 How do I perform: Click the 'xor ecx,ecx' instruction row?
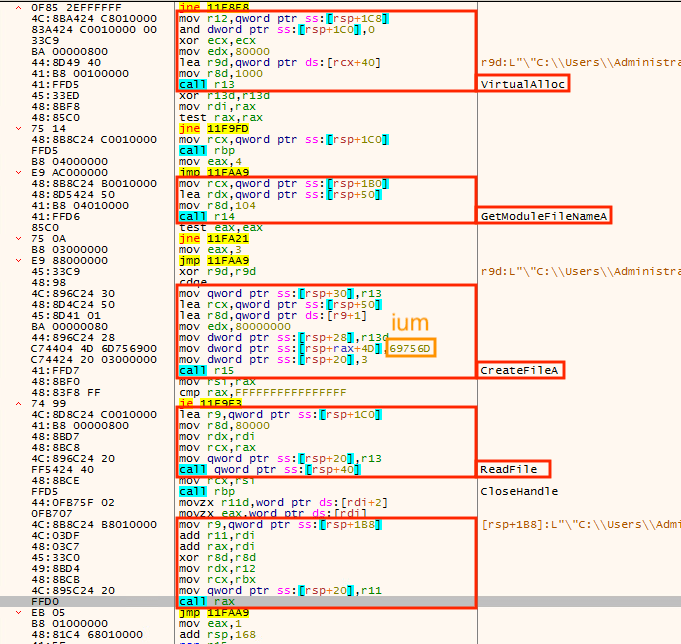(217, 40)
